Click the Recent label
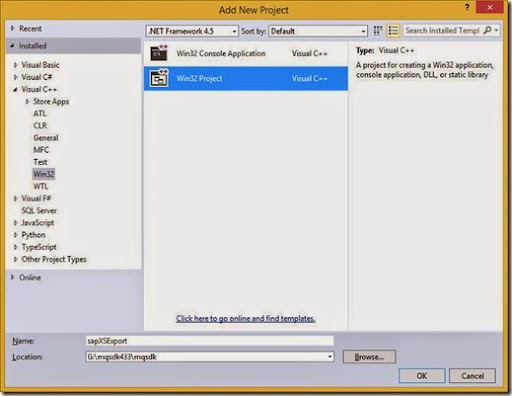Image resolution: width=512 pixels, height=396 pixels. (30, 28)
